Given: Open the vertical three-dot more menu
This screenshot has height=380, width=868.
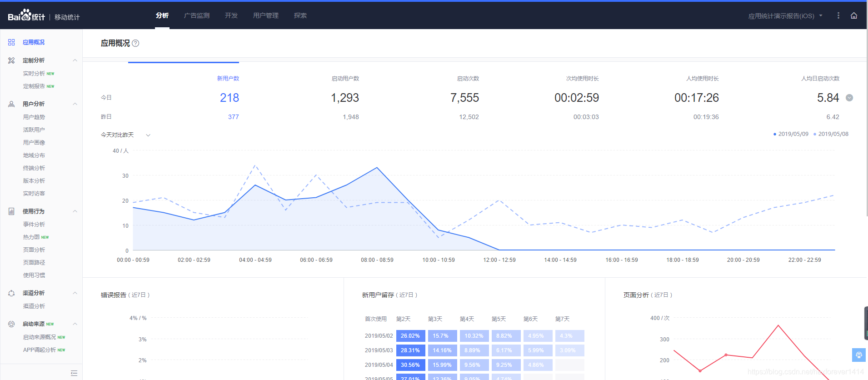Looking at the screenshot, I should coord(838,15).
